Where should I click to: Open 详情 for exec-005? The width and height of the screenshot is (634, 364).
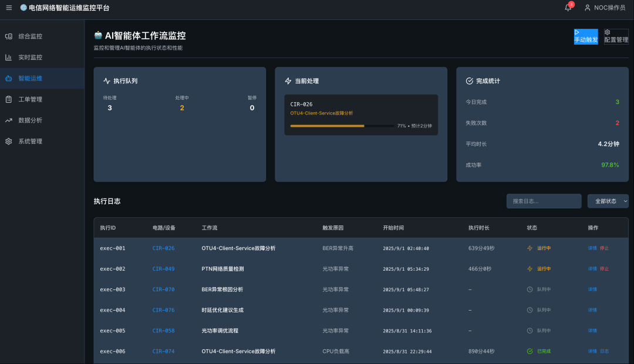(592, 331)
